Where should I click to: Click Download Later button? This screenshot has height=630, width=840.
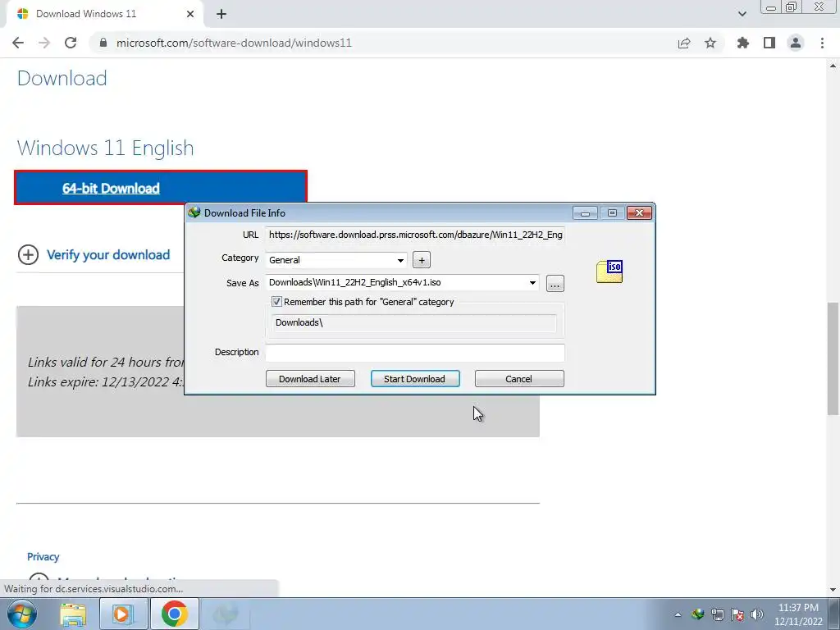[310, 379]
